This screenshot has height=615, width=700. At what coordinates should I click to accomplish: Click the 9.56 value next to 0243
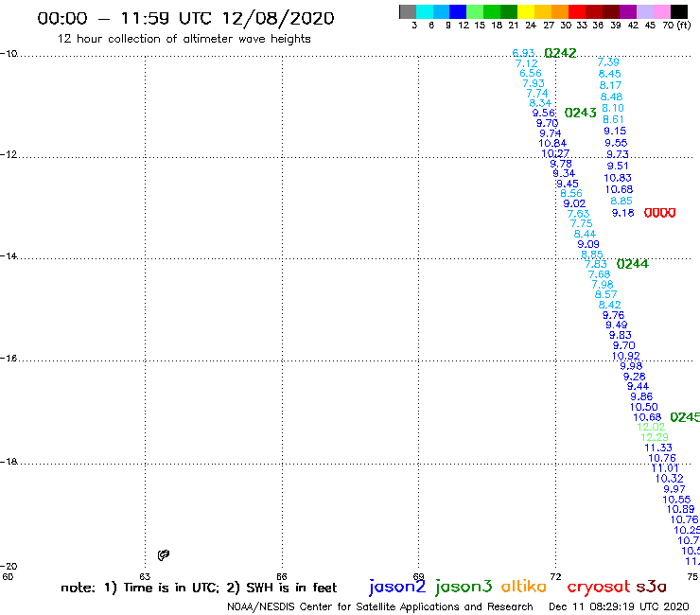tap(544, 113)
